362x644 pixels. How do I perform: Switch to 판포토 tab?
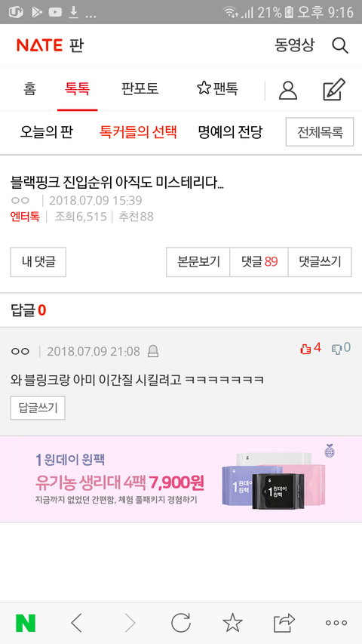[140, 89]
